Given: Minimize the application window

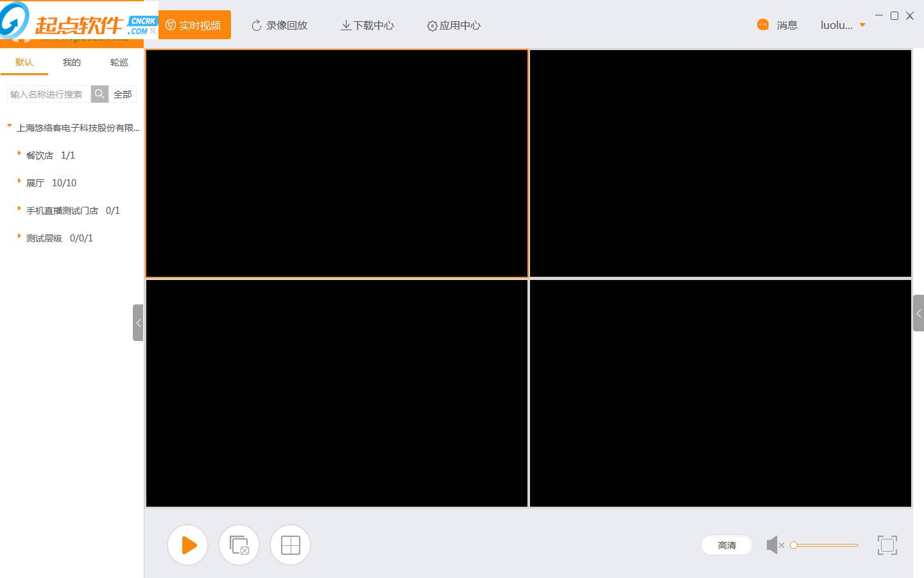Looking at the screenshot, I should click(879, 15).
